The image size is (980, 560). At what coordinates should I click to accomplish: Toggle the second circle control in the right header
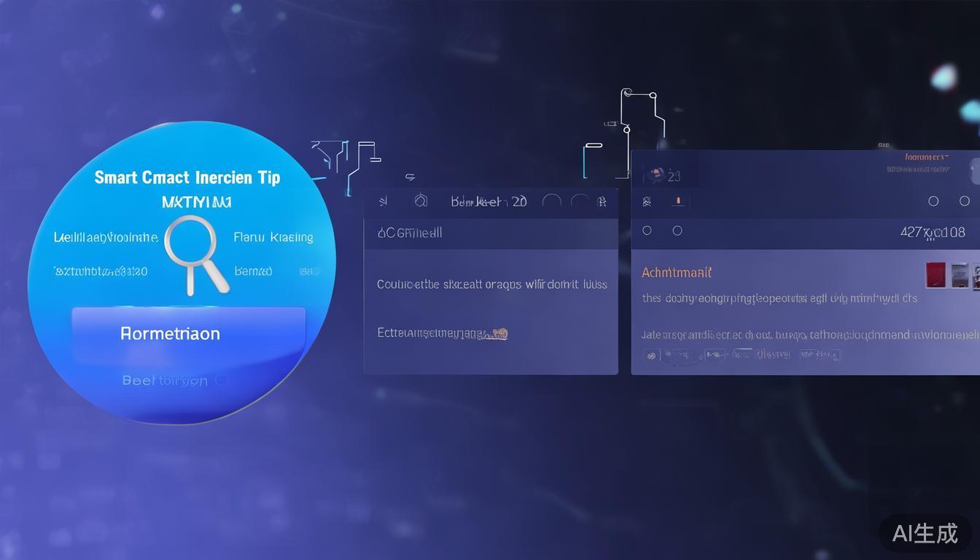click(963, 201)
